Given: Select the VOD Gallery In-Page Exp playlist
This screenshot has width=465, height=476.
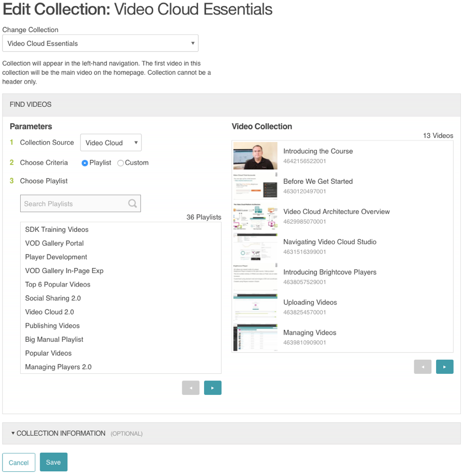Looking at the screenshot, I should [x=65, y=271].
